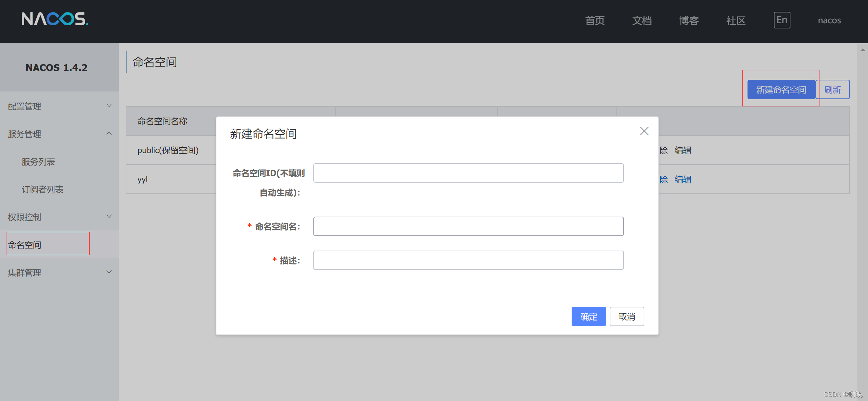Click 编辑 in the yyl row
Image resolution: width=868 pixels, height=401 pixels.
tap(683, 179)
